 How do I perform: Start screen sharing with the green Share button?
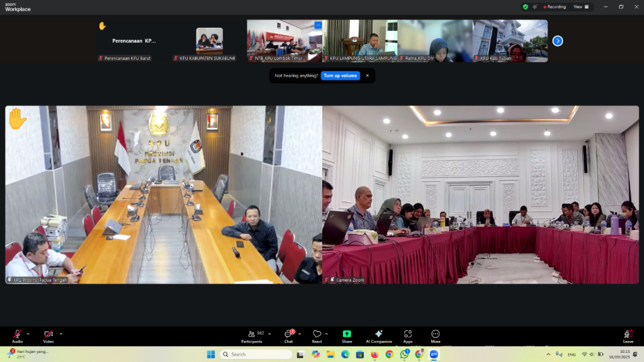pyautogui.click(x=347, y=335)
